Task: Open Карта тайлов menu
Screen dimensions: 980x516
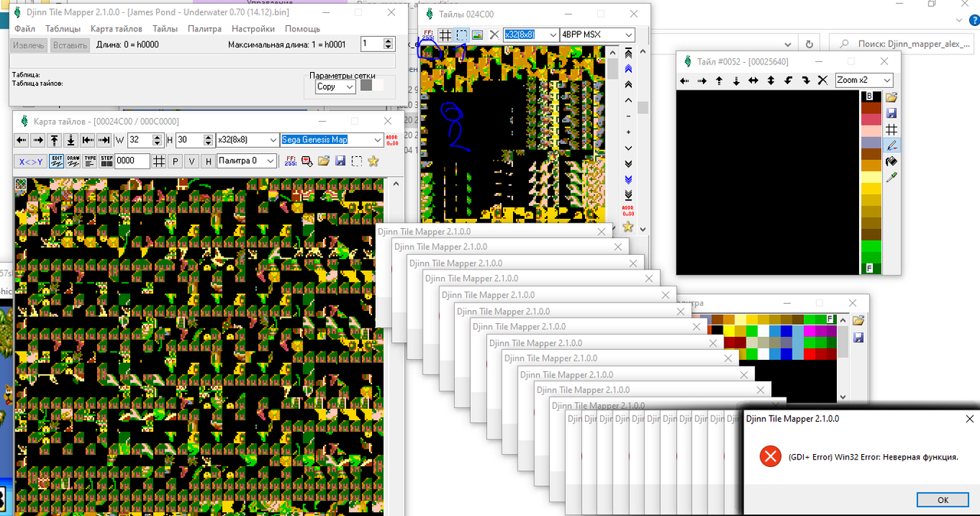Action: (116, 29)
